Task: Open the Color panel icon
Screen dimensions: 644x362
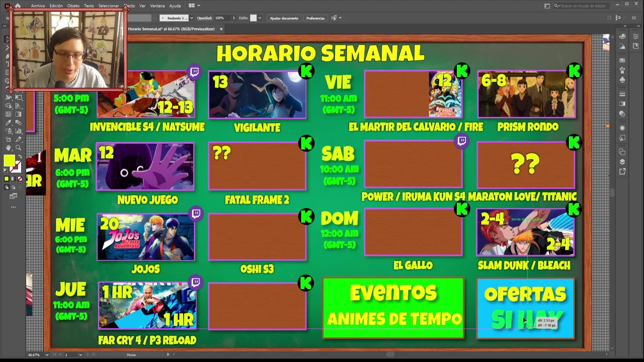Action: [622, 36]
